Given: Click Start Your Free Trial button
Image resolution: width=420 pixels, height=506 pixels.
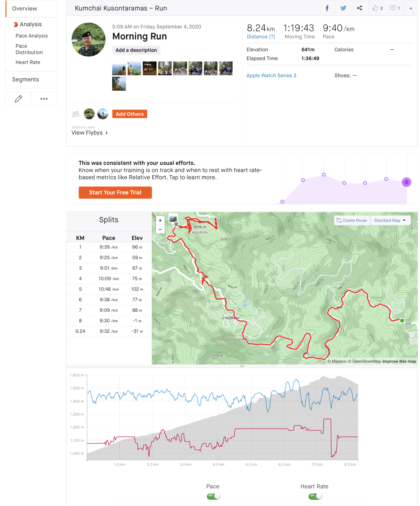Looking at the screenshot, I should click(x=115, y=192).
